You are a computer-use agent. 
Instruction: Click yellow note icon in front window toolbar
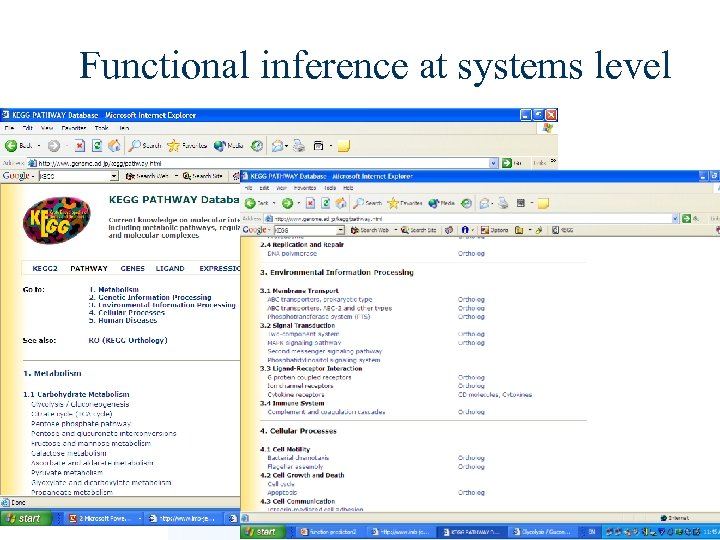point(543,203)
